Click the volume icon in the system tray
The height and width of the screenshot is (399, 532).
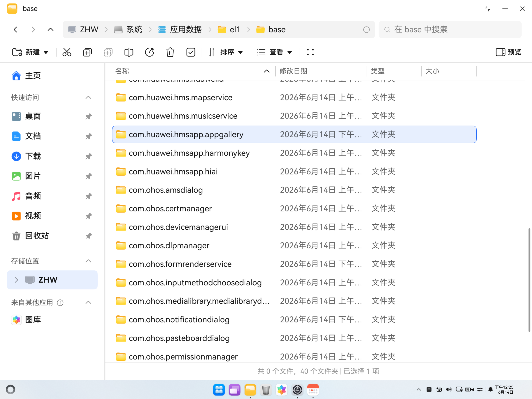[x=449, y=389]
